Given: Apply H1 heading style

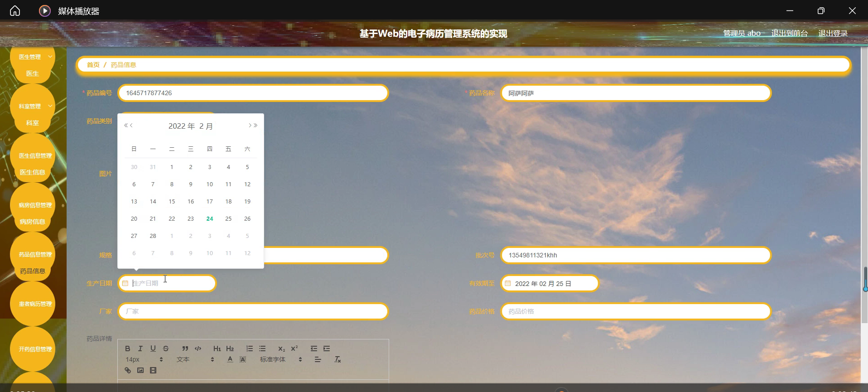Looking at the screenshot, I should pyautogui.click(x=217, y=348).
